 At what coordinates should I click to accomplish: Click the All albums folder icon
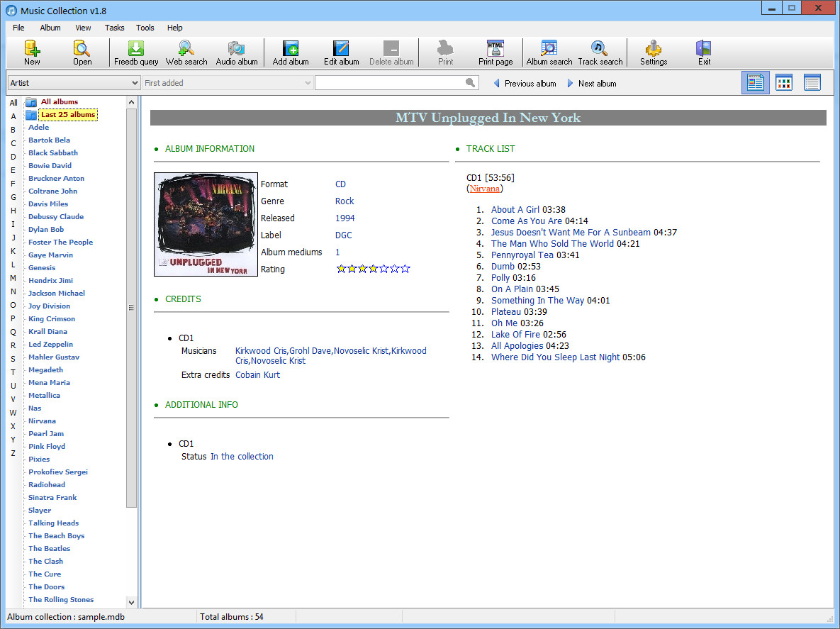(32, 102)
